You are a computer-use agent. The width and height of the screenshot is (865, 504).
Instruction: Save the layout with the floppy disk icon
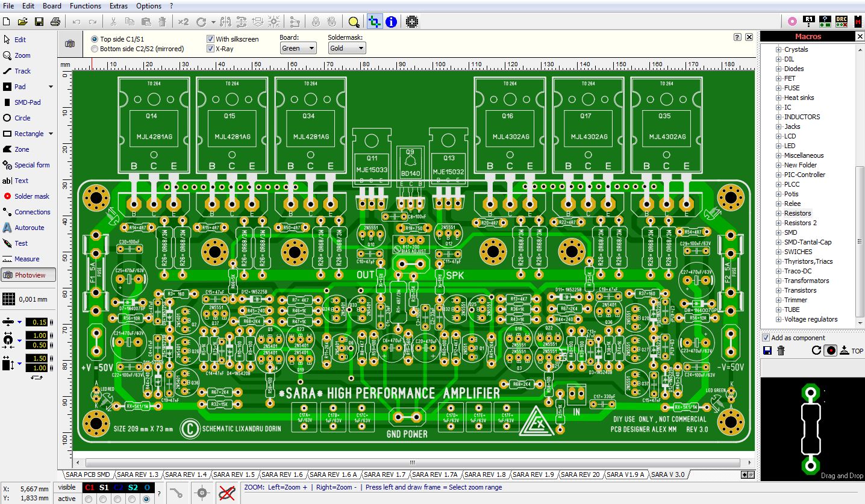[39, 22]
